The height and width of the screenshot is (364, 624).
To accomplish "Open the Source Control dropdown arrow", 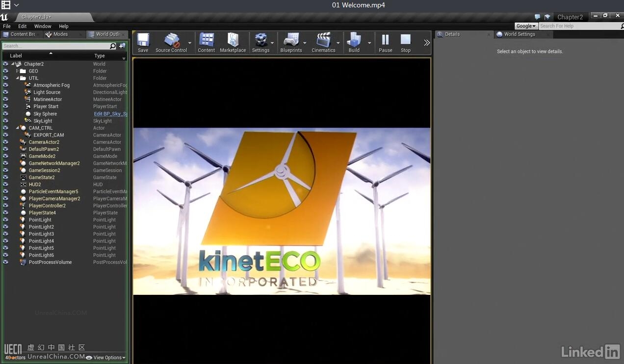I will pyautogui.click(x=190, y=43).
